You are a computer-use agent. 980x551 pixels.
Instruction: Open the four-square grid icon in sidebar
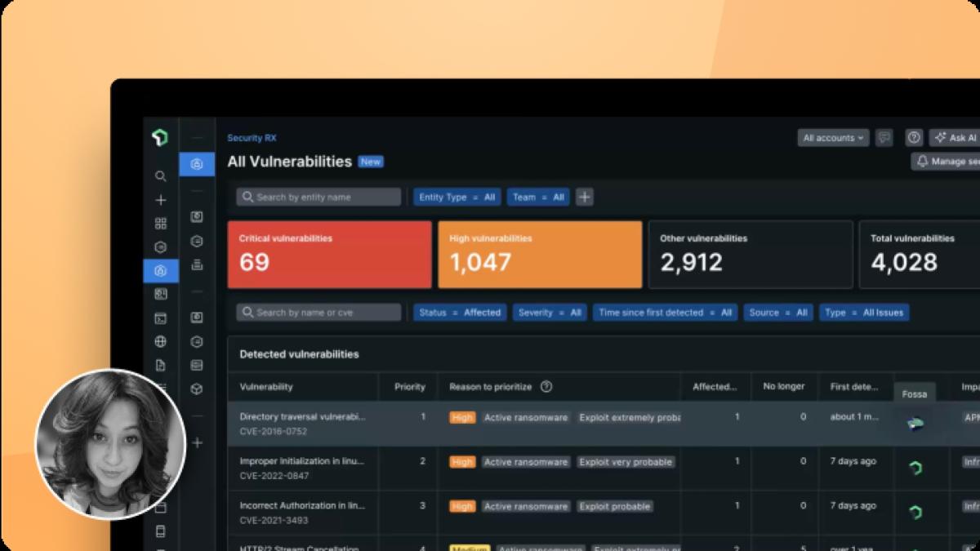(x=161, y=224)
